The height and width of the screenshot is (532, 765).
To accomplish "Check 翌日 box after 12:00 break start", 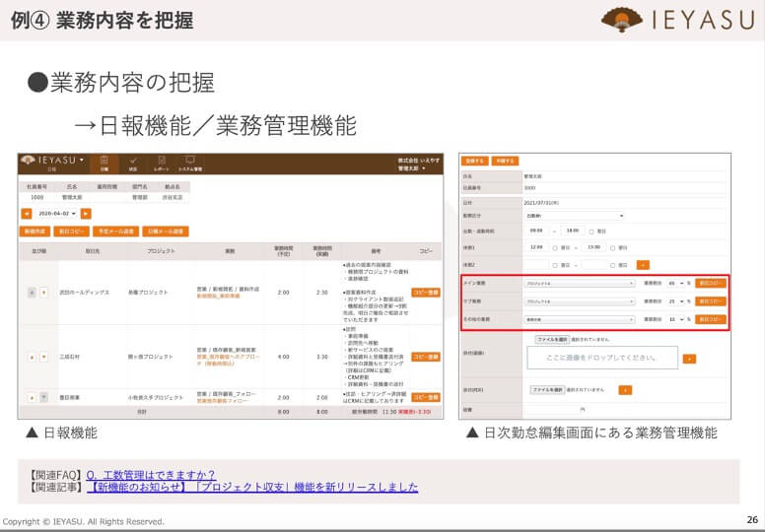I will click(x=557, y=247).
